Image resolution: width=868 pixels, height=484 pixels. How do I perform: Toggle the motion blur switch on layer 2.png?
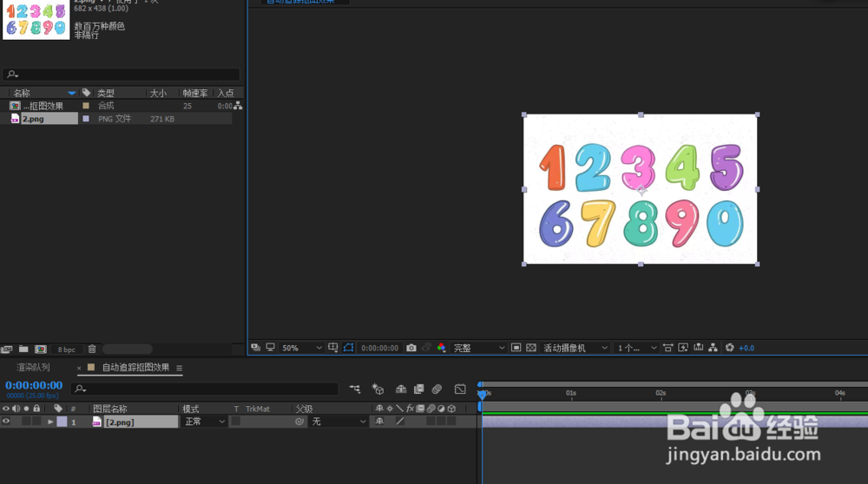tap(431, 422)
